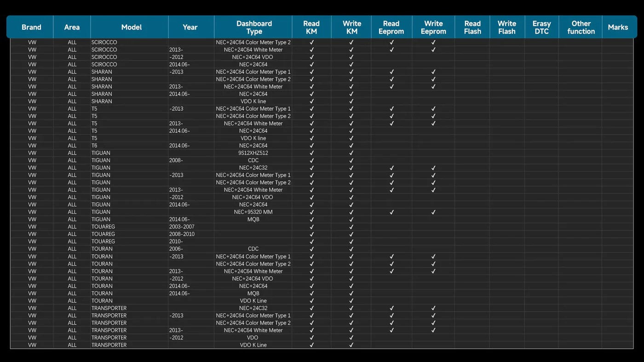Click the Marks column header

pyautogui.click(x=617, y=27)
